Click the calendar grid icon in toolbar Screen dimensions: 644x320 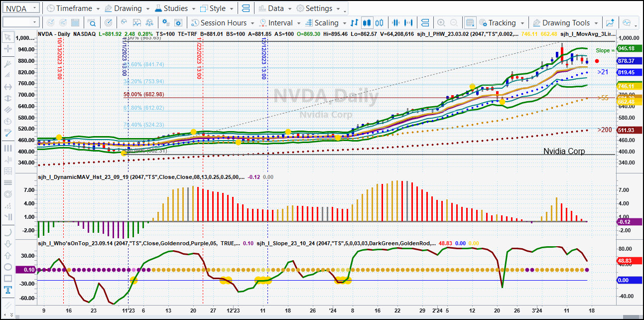click(76, 22)
